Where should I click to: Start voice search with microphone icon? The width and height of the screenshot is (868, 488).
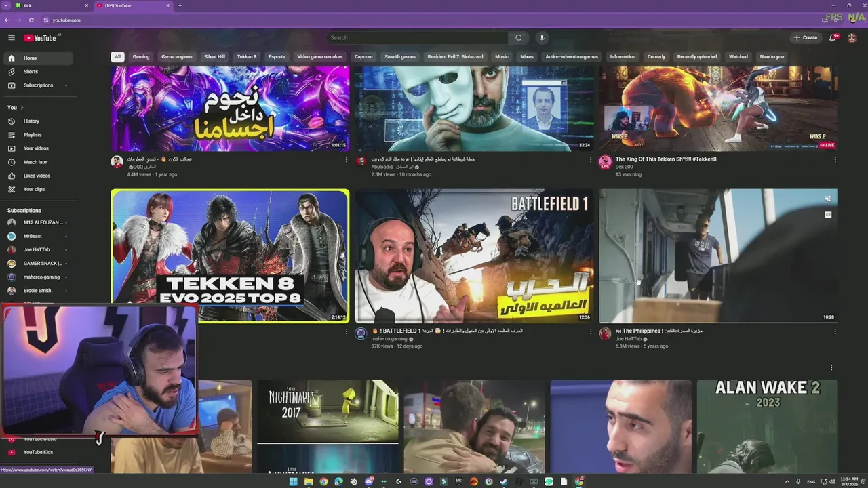[x=541, y=38]
